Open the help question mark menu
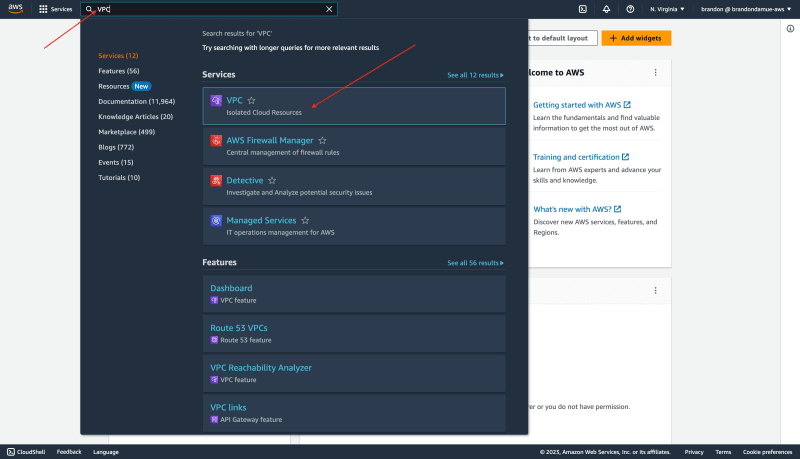 coord(630,9)
